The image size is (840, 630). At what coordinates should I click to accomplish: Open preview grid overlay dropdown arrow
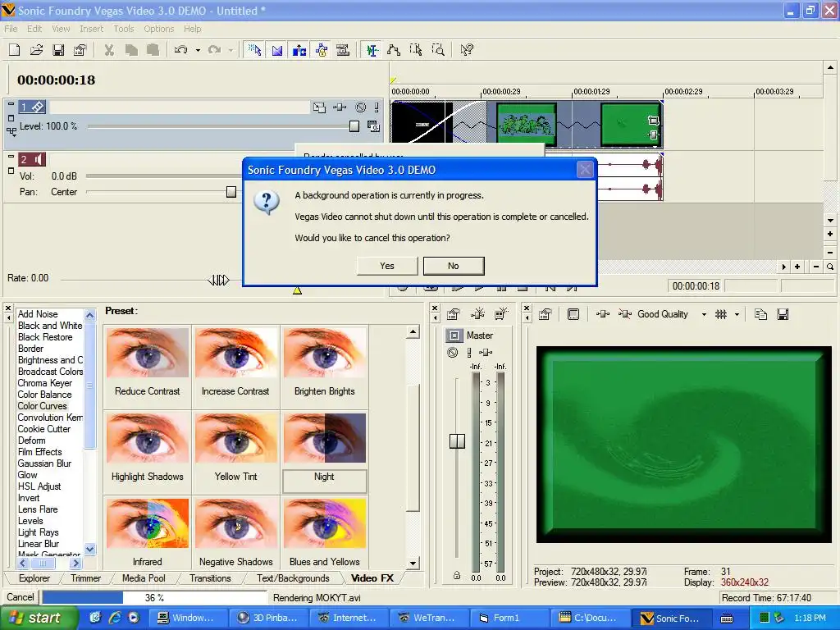point(737,315)
